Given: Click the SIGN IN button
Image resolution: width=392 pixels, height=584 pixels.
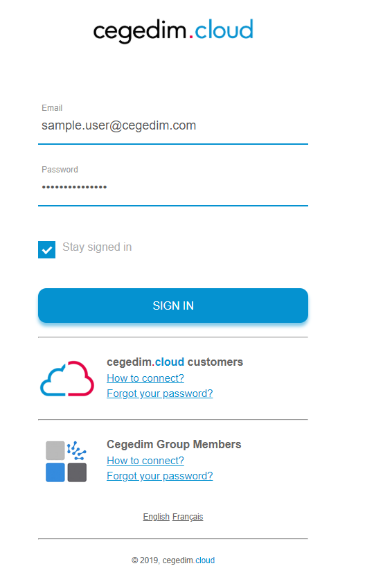Looking at the screenshot, I should 173,306.
